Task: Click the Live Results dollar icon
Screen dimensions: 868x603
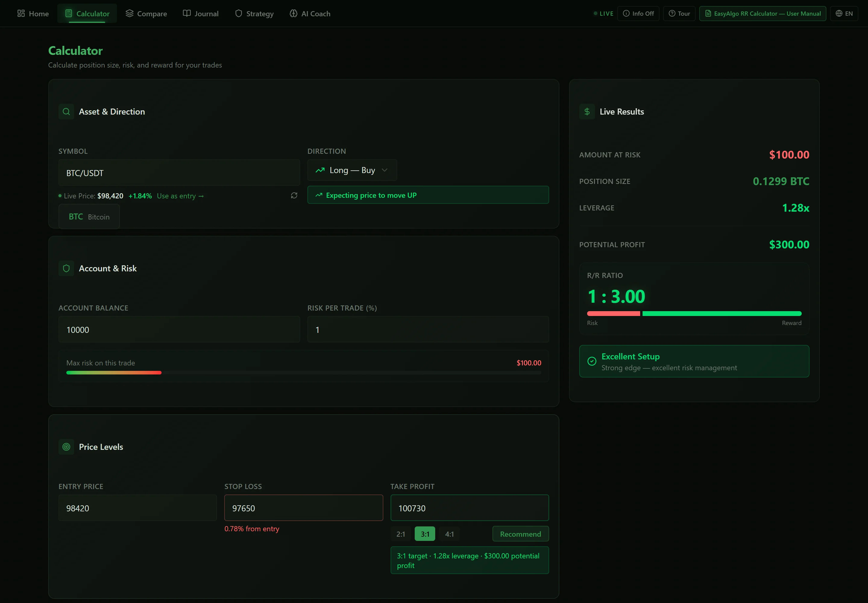Action: click(x=587, y=112)
